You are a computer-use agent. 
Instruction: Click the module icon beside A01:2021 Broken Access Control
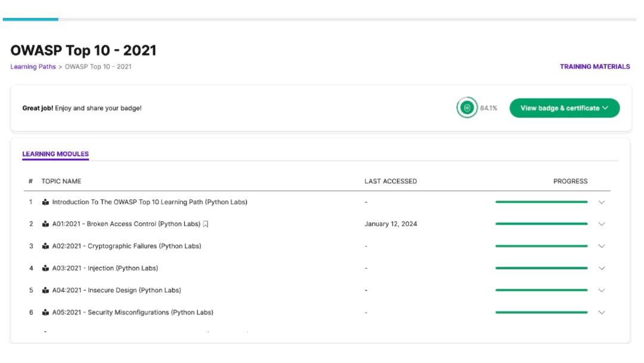(x=45, y=224)
